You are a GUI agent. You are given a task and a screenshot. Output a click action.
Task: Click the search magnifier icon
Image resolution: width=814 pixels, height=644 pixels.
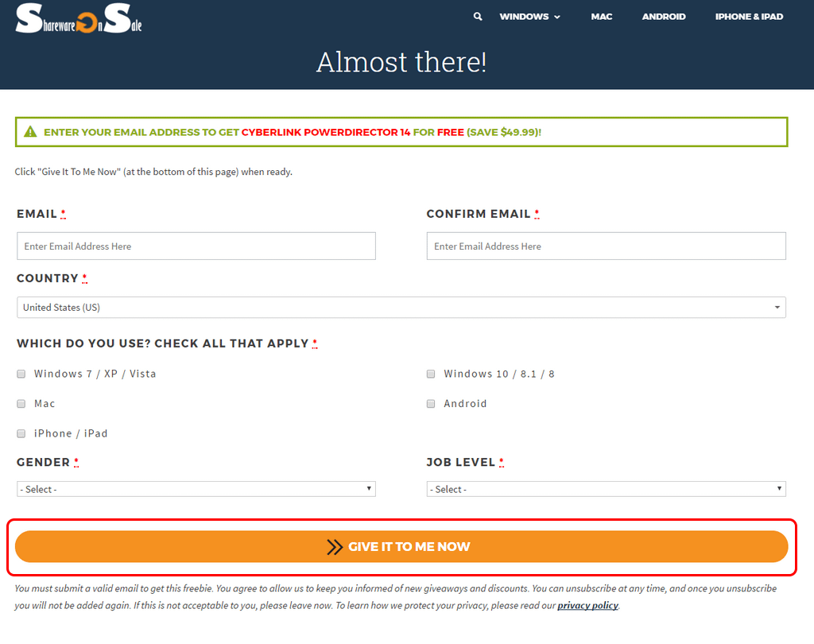(x=478, y=17)
